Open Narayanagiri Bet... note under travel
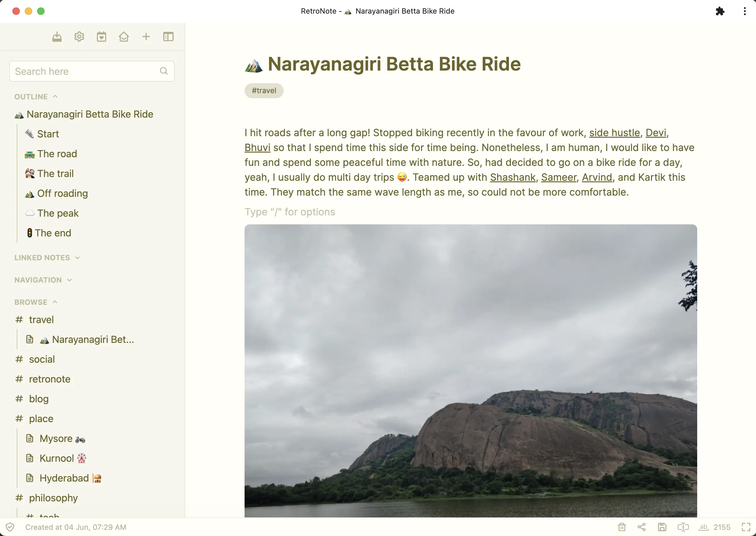This screenshot has height=536, width=756. click(80, 339)
